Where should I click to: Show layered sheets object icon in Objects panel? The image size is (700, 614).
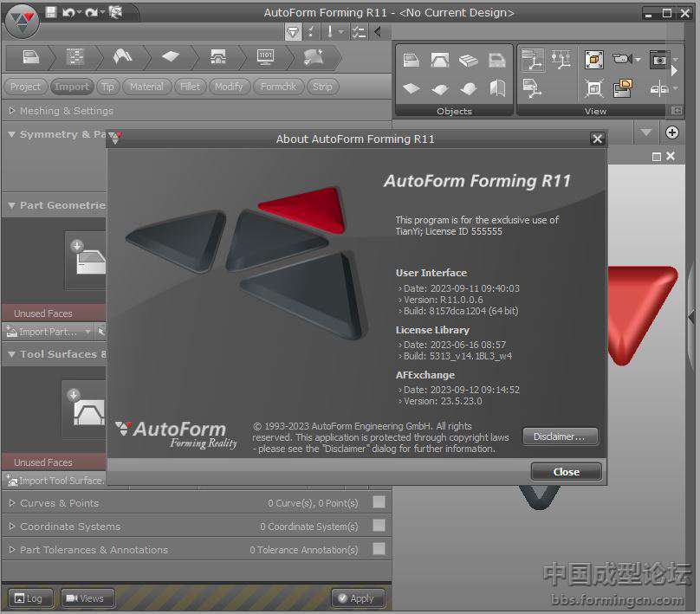469,60
